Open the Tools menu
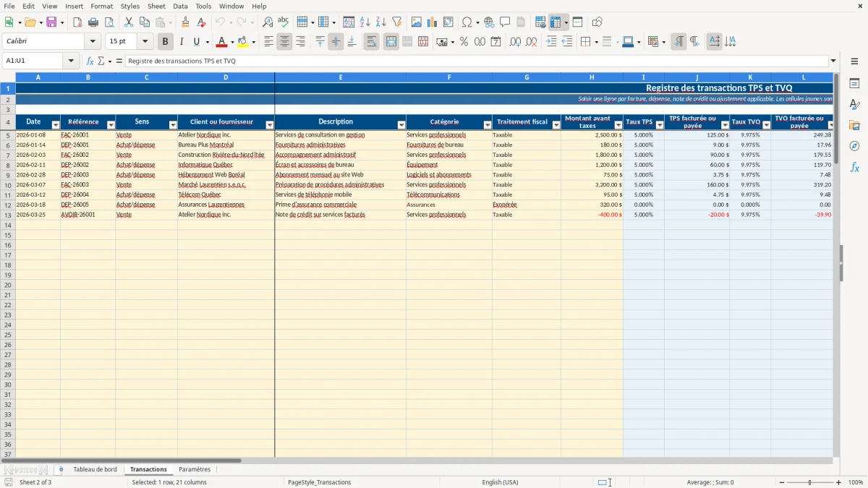Image resolution: width=868 pixels, height=488 pixels. [203, 6]
